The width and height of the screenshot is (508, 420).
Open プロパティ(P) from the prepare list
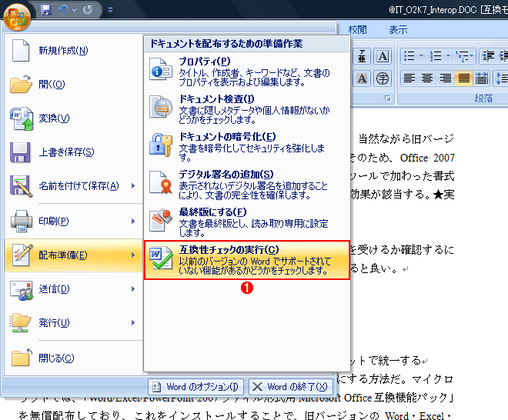coord(247,72)
